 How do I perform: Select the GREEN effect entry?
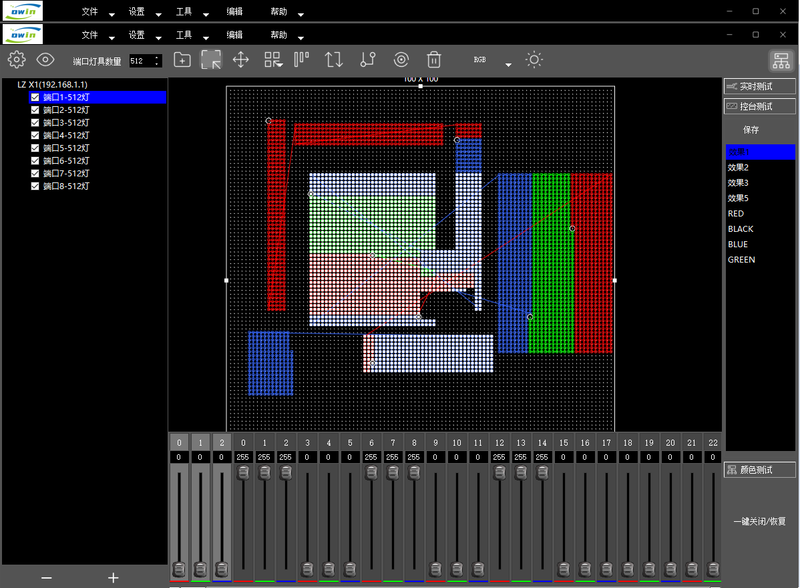[x=741, y=259]
